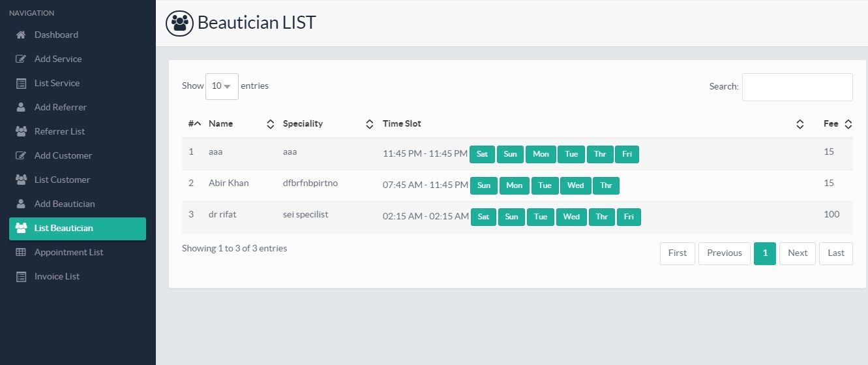This screenshot has height=365, width=868.
Task: Click the Beautician LIST header group icon
Action: tap(179, 23)
